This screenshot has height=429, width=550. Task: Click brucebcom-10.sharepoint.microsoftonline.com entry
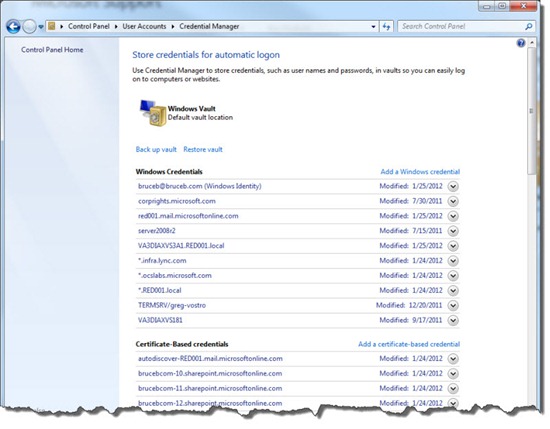click(210, 374)
